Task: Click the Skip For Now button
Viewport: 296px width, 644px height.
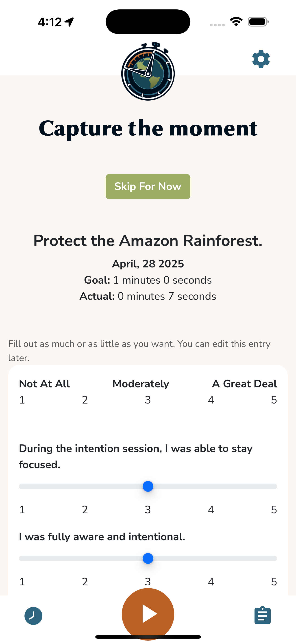Action: tap(148, 187)
